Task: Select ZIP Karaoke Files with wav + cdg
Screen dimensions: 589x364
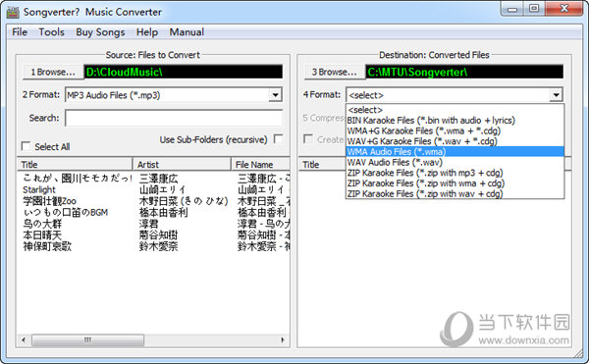Action: (455, 193)
